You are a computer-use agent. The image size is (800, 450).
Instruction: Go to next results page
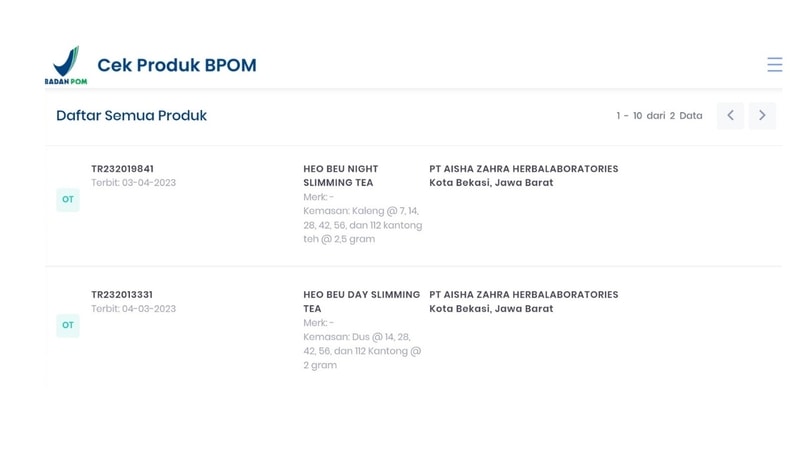pyautogui.click(x=762, y=116)
